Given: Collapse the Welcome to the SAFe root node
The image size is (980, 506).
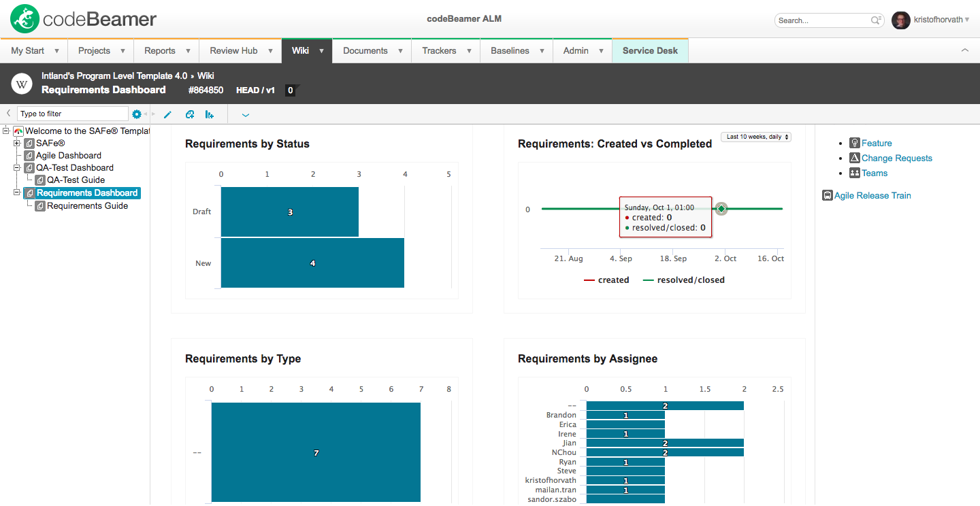Looking at the screenshot, I should point(7,131).
